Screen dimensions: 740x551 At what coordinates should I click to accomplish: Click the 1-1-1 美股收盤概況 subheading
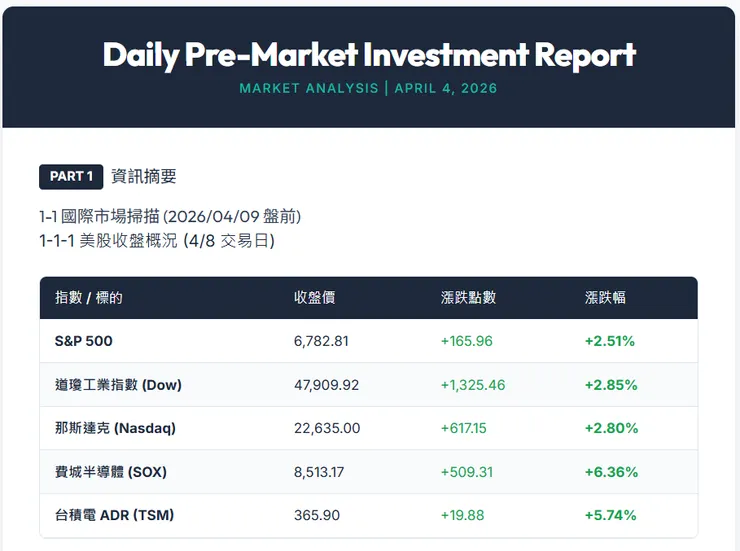coord(156,241)
